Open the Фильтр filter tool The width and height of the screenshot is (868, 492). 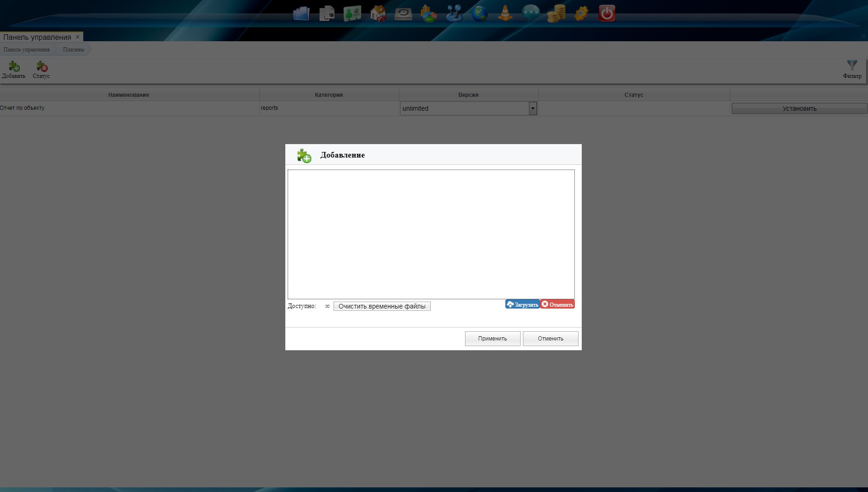pyautogui.click(x=852, y=69)
